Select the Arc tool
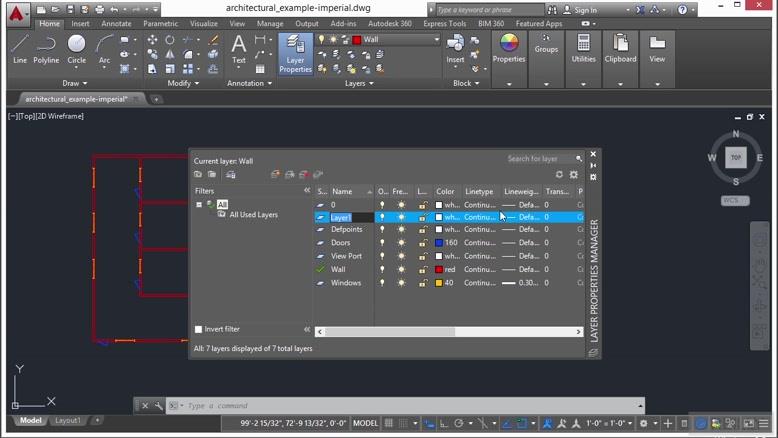This screenshot has width=778, height=438. click(x=104, y=49)
